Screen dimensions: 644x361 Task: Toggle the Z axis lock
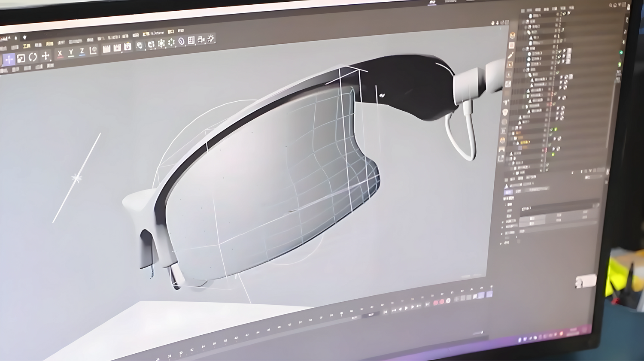point(82,52)
